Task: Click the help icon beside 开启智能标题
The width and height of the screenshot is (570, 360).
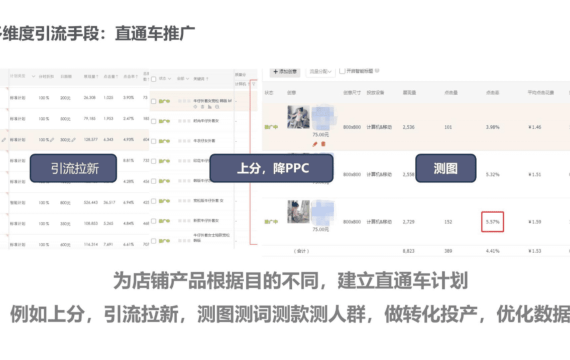Action: pos(377,71)
